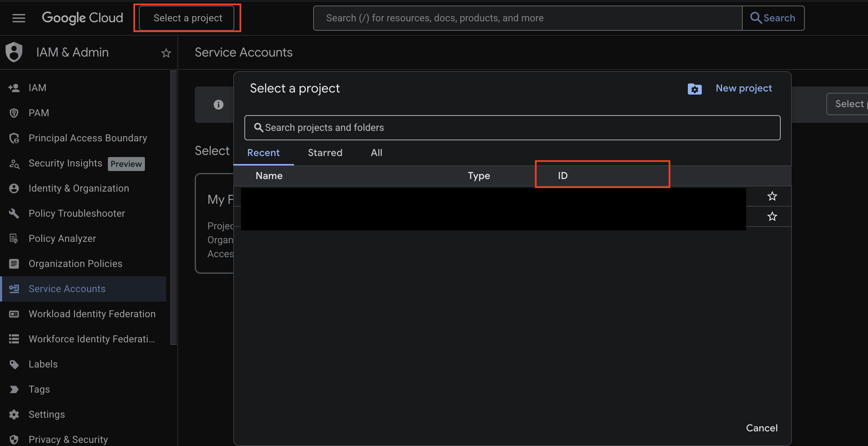Pin IAM & Admin with star icon

tap(166, 53)
